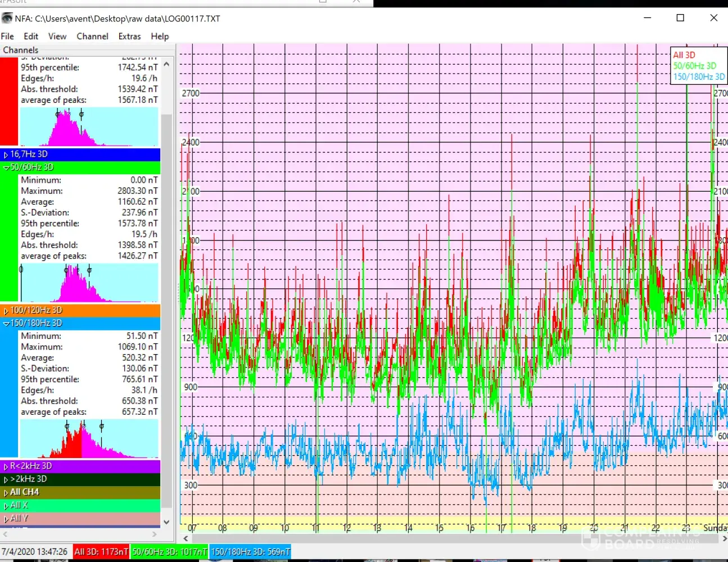This screenshot has height=562, width=728.
Task: Click the green 50/60Hz color bar
Action: click(x=9, y=237)
